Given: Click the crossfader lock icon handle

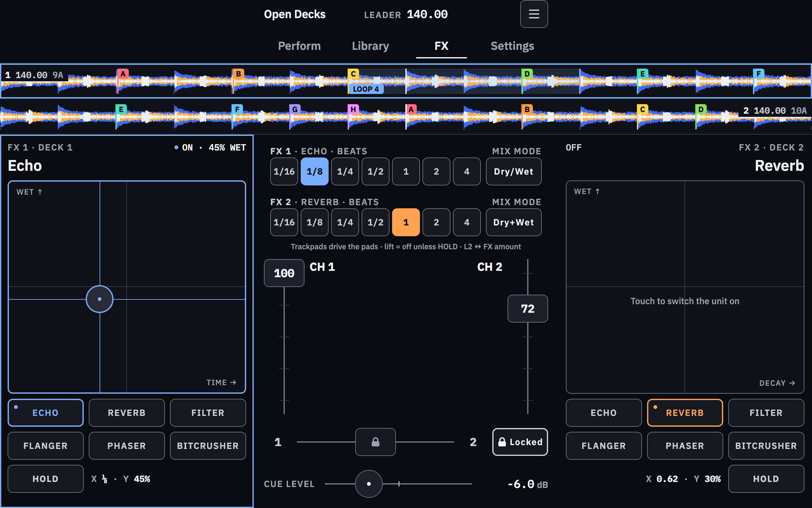Looking at the screenshot, I should pyautogui.click(x=376, y=442).
